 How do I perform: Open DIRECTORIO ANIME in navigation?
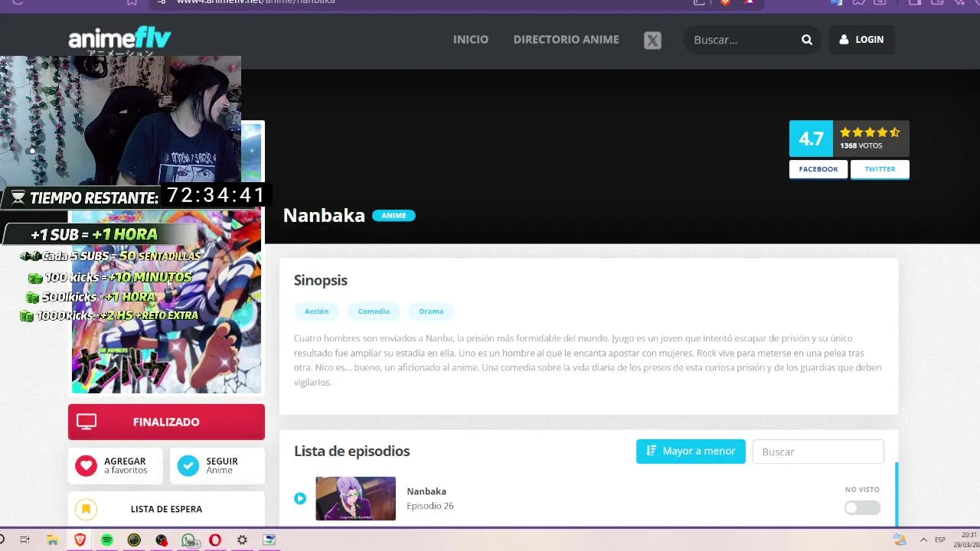click(566, 40)
